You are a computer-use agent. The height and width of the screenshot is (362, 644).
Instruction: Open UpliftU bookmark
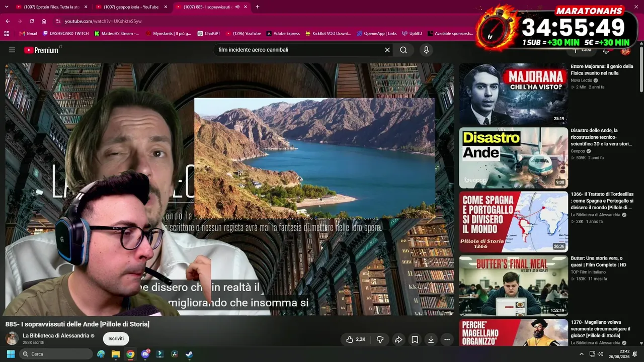[412, 34]
